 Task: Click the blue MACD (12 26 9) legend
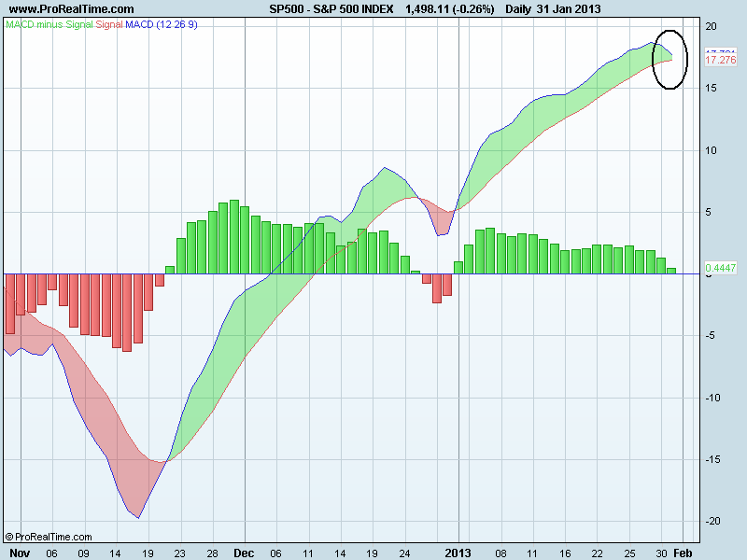(x=161, y=24)
